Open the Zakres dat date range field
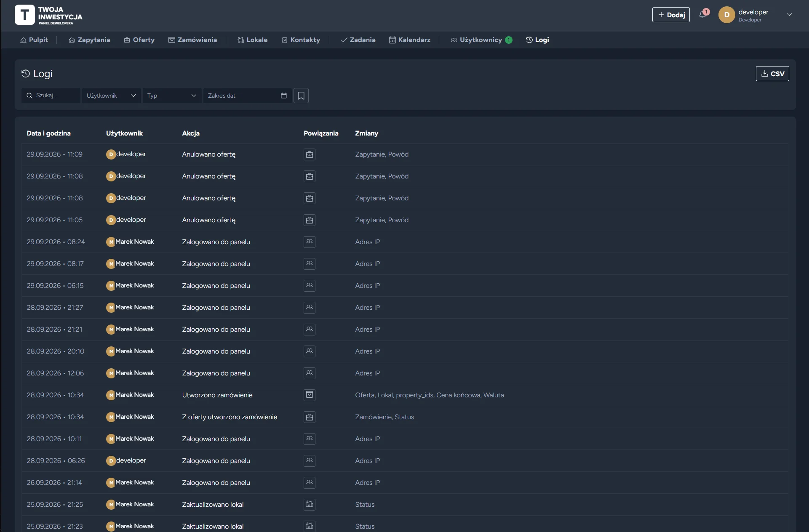The height and width of the screenshot is (532, 809). click(247, 96)
